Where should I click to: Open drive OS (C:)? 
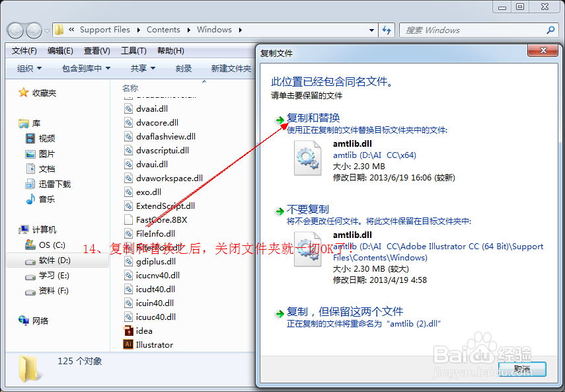click(46, 245)
